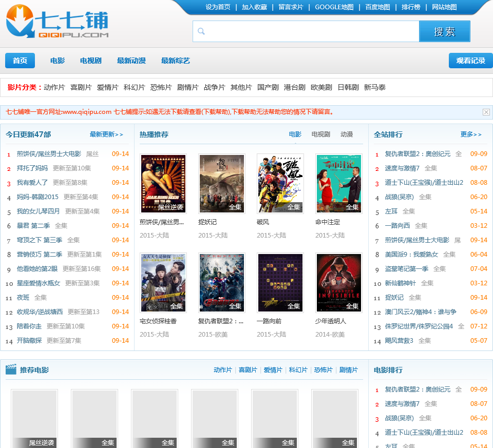
Task: Click the 搜索 search button
Action: click(x=445, y=31)
